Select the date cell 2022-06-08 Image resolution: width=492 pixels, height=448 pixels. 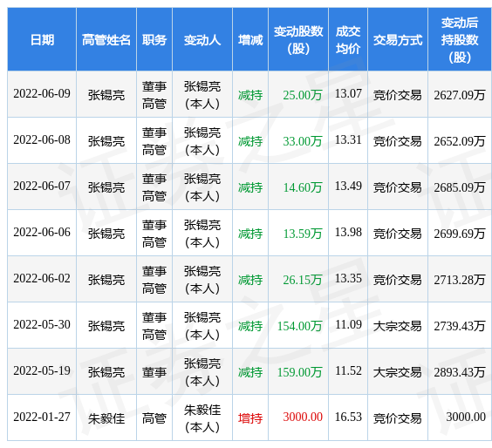coord(42,139)
